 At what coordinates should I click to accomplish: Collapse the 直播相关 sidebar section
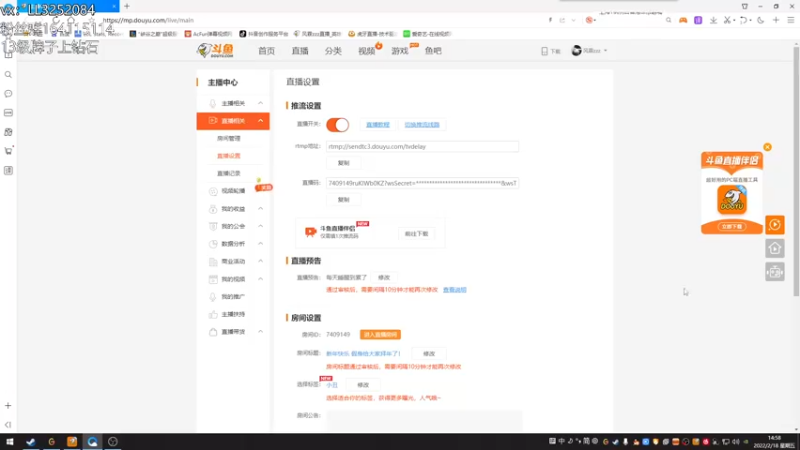point(260,121)
